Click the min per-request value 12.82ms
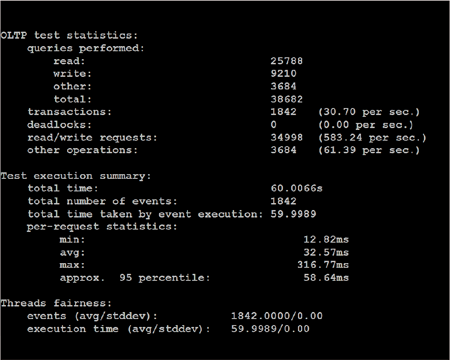This screenshot has height=360, width=450. [x=326, y=240]
